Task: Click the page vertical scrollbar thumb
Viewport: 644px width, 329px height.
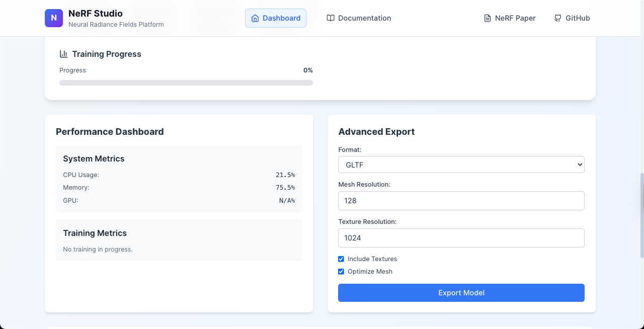Action: tap(641, 216)
